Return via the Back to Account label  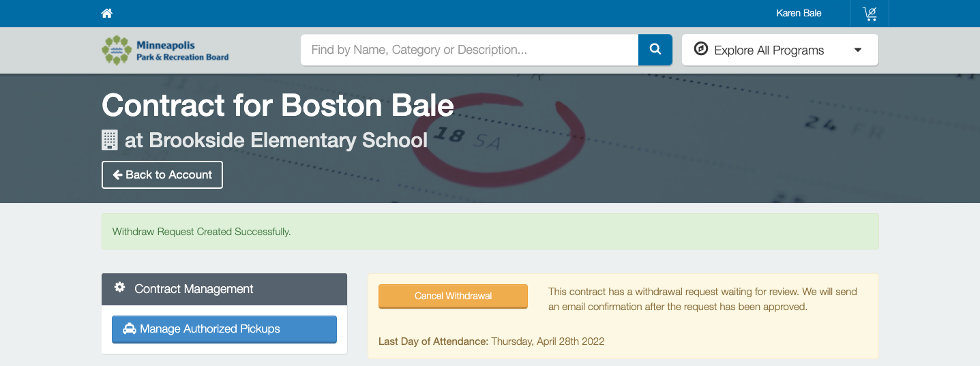[x=168, y=174]
